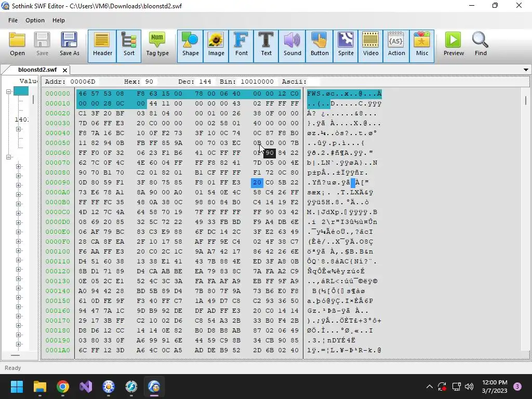Click the tree panel scrollbar thumb
The height and width of the screenshot is (399, 532).
pyautogui.click(x=33, y=99)
